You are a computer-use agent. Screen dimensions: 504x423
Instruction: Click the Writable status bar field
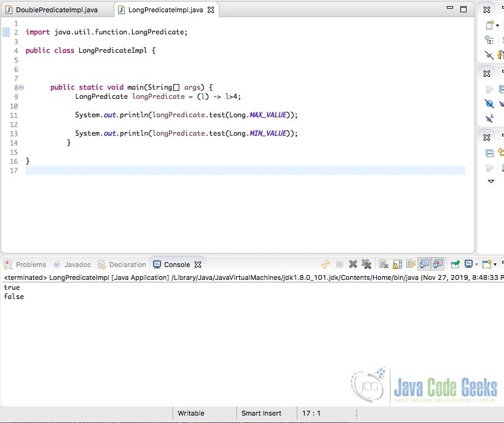(191, 413)
